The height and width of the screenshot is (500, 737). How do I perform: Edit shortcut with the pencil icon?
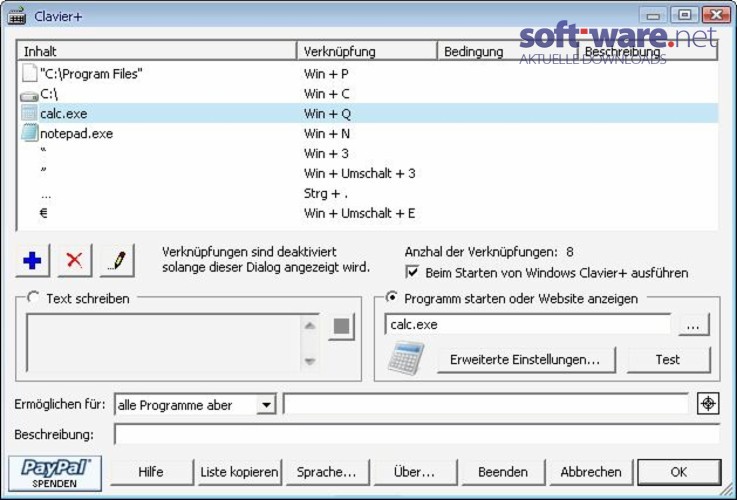[x=117, y=260]
